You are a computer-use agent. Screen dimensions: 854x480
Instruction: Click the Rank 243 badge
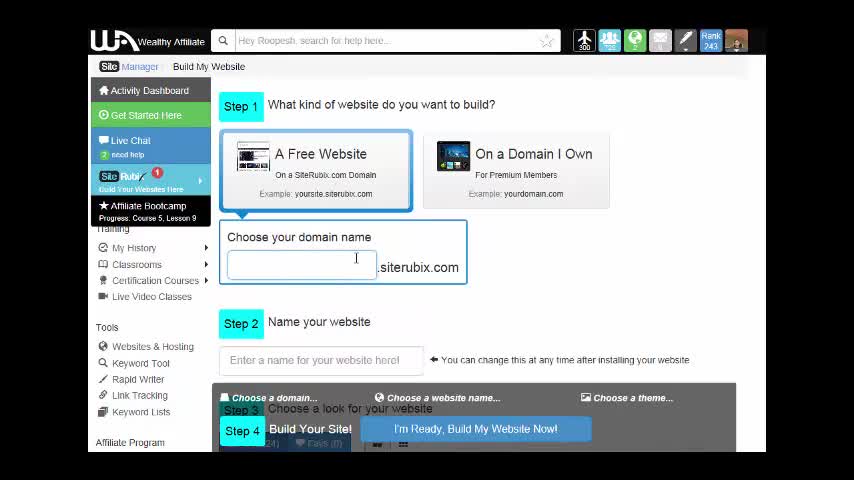tap(711, 40)
